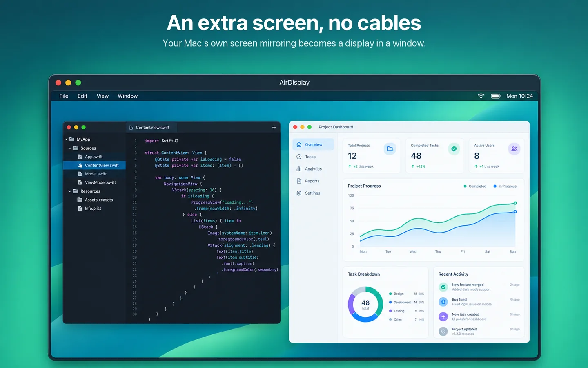Click the "+2 this week" text

point(363,166)
